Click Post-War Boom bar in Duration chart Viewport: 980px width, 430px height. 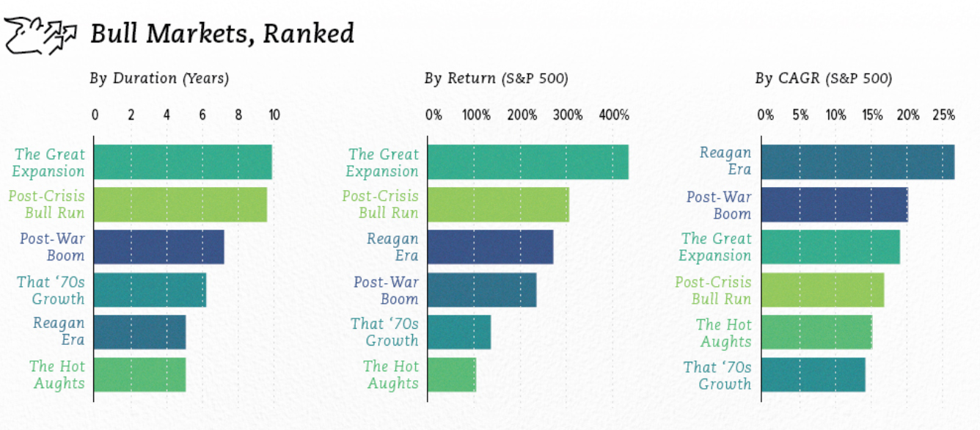coord(158,247)
